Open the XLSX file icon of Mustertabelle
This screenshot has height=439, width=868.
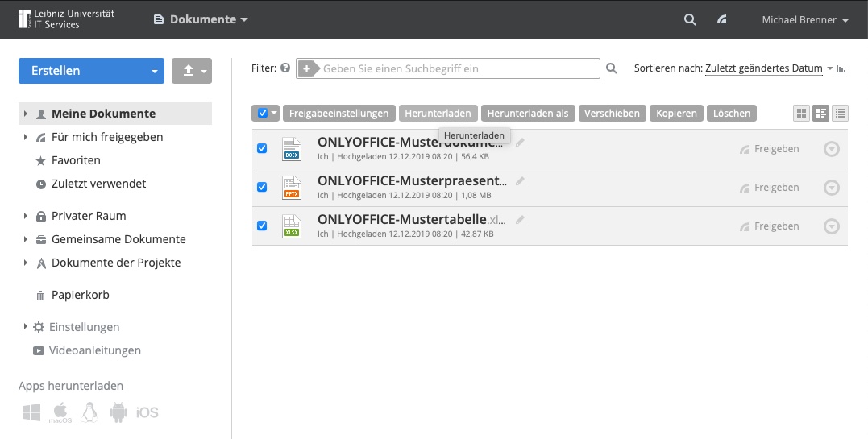coord(292,226)
